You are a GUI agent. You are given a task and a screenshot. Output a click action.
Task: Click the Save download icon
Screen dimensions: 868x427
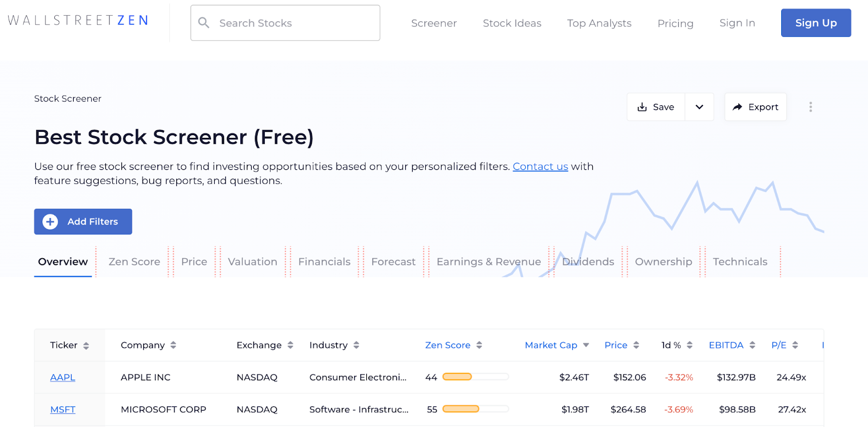[x=642, y=107]
